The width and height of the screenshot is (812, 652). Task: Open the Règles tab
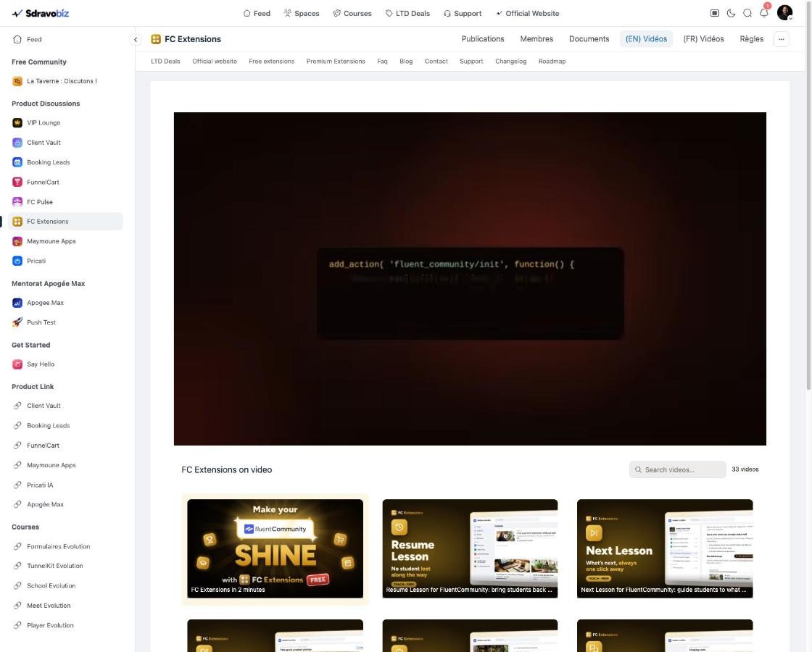[751, 39]
